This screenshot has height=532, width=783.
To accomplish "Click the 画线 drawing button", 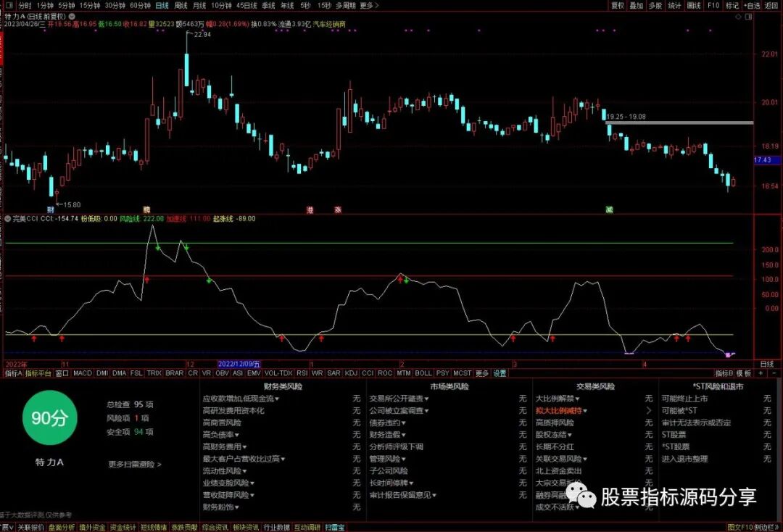I will point(694,6).
